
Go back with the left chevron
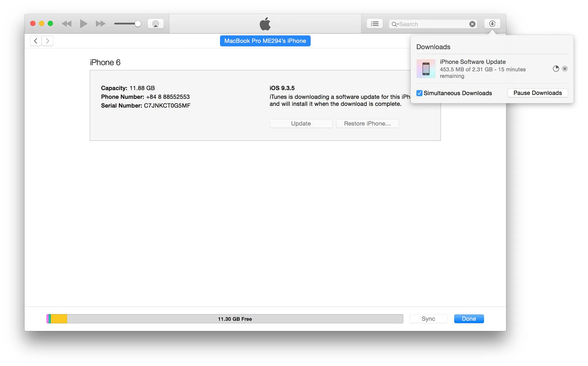pos(36,41)
